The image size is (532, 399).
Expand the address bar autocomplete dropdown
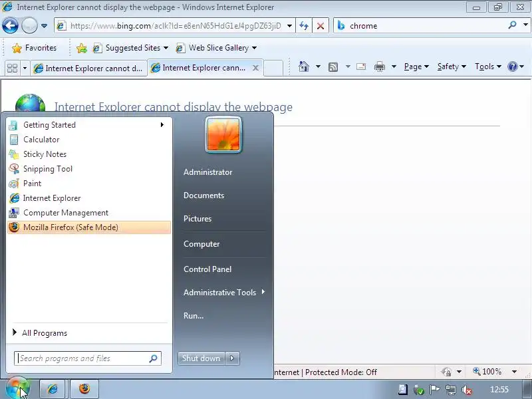(289, 26)
